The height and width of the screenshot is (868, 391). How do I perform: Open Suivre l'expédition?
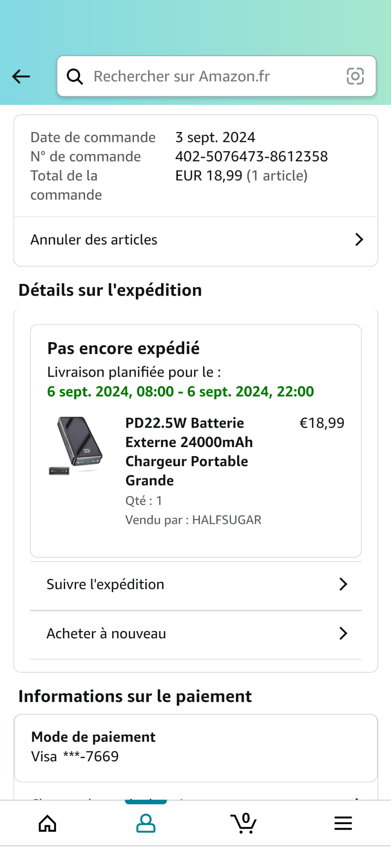(105, 585)
